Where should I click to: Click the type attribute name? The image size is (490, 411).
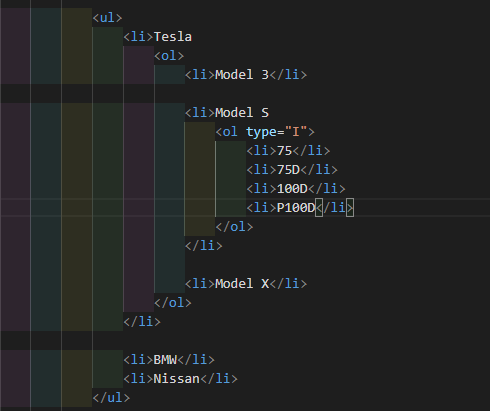click(261, 132)
